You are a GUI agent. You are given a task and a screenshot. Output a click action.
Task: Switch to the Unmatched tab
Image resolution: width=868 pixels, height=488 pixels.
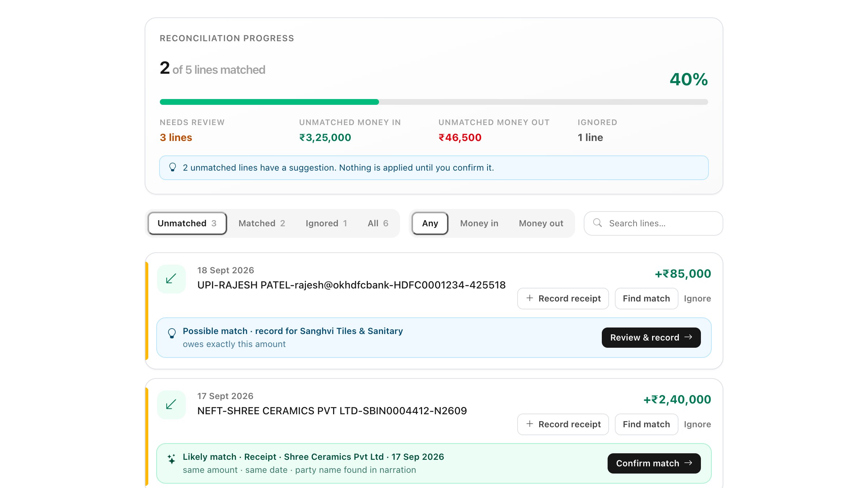tap(187, 223)
